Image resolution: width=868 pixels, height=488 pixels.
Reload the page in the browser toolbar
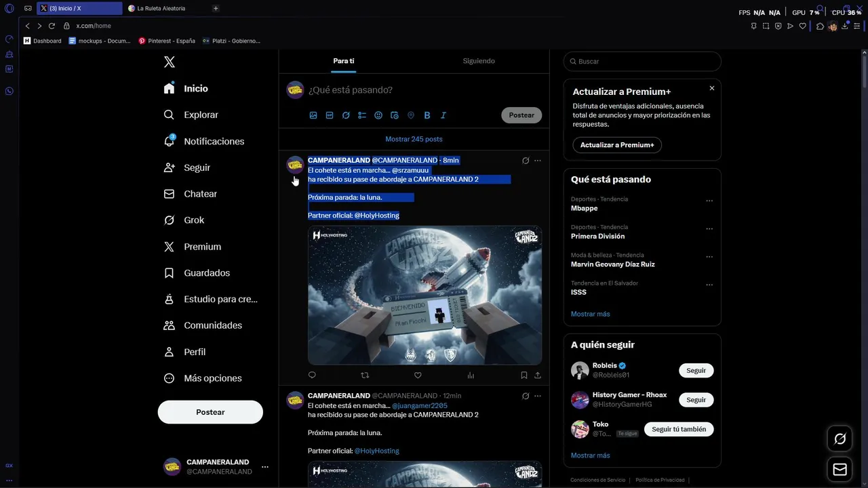[52, 26]
